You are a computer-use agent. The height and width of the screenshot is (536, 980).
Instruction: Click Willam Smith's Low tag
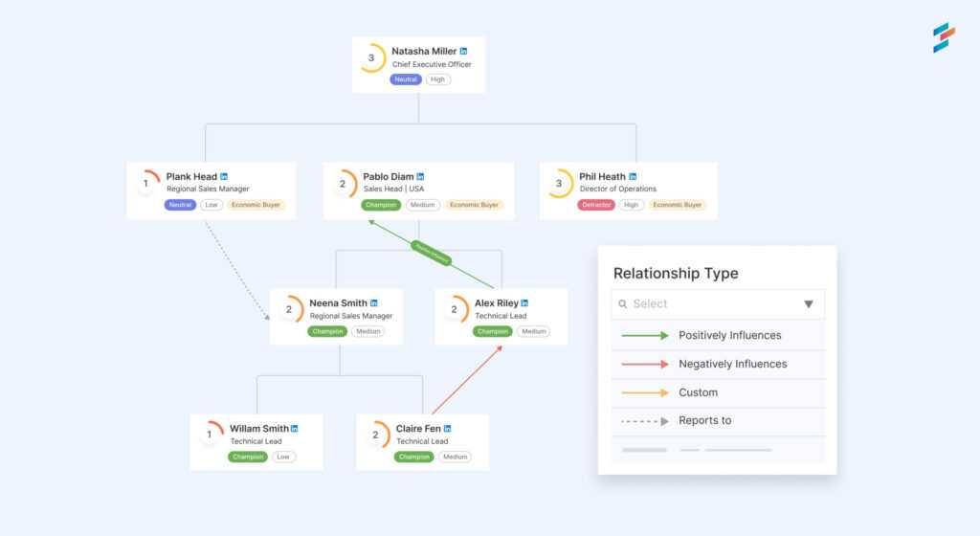coord(283,457)
